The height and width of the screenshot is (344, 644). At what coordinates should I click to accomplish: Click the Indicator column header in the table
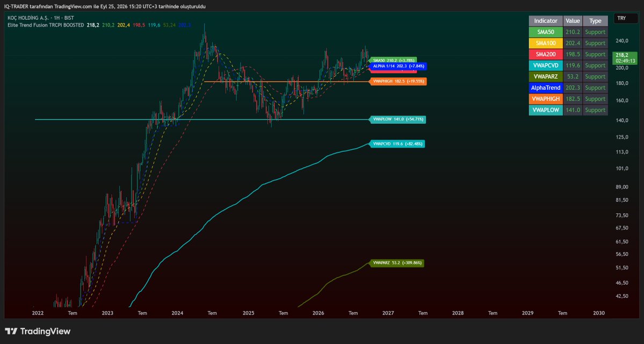(x=545, y=20)
